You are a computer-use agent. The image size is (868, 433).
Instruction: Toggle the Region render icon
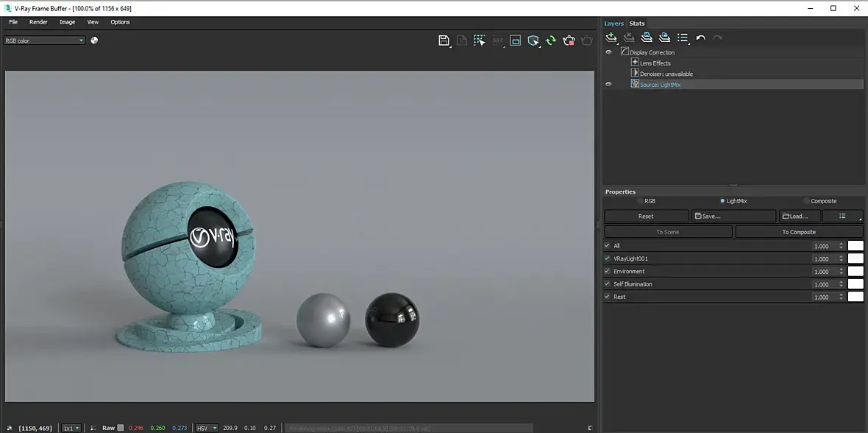pyautogui.click(x=516, y=41)
